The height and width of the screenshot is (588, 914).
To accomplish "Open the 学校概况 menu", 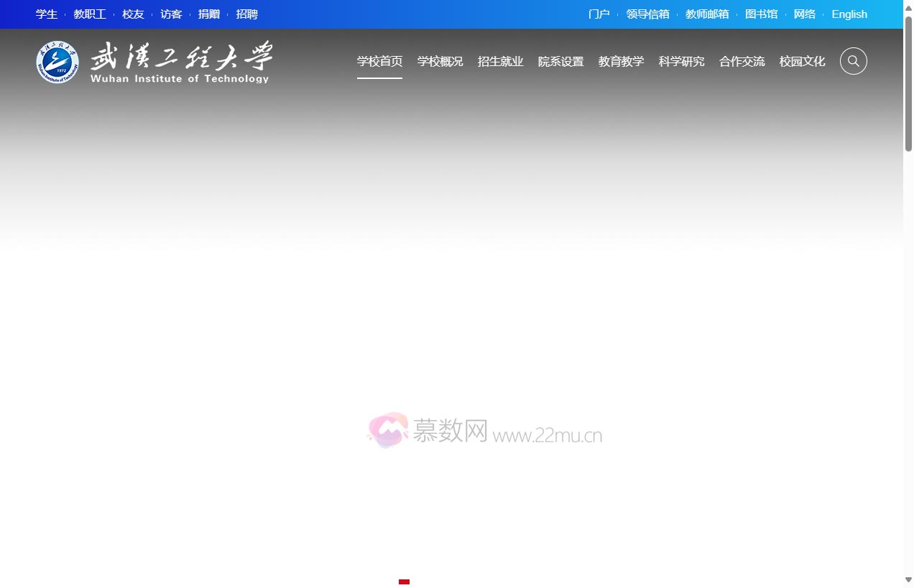I will point(440,62).
